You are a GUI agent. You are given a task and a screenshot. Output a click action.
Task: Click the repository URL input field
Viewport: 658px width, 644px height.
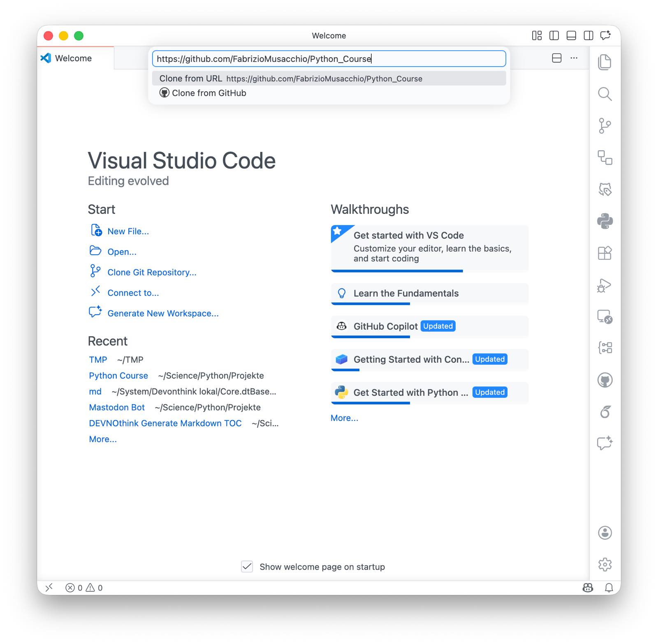tap(329, 59)
